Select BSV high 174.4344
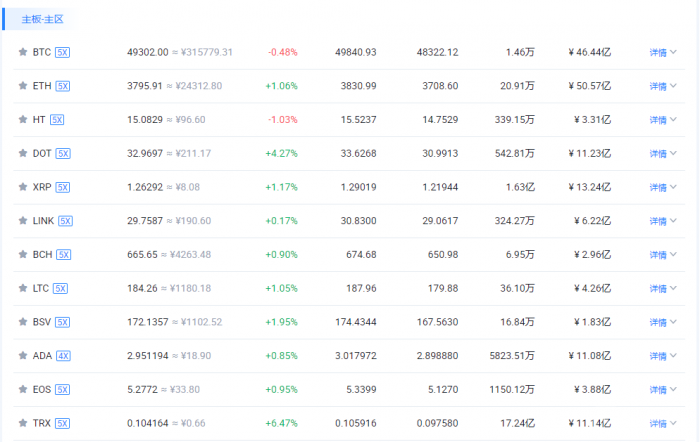The height and width of the screenshot is (442, 700). pyautogui.click(x=356, y=322)
